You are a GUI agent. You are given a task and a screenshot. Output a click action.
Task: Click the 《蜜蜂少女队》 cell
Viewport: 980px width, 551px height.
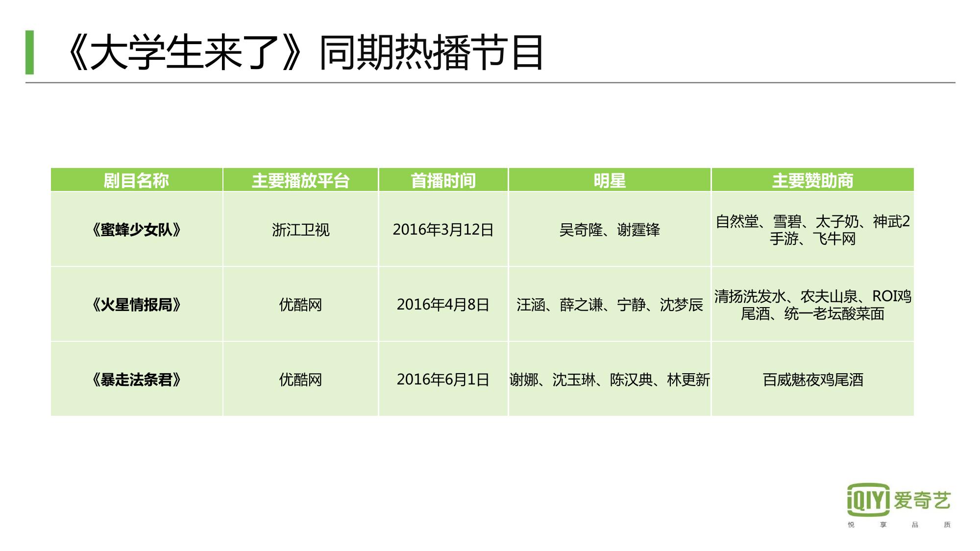point(137,229)
